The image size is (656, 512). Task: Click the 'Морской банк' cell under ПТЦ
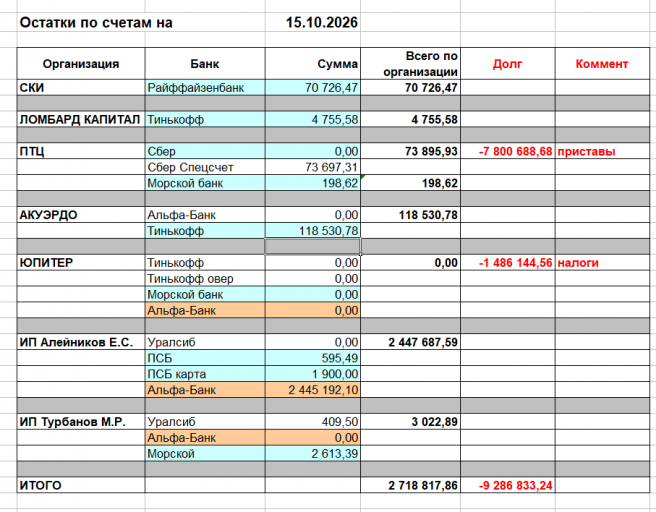click(205, 183)
